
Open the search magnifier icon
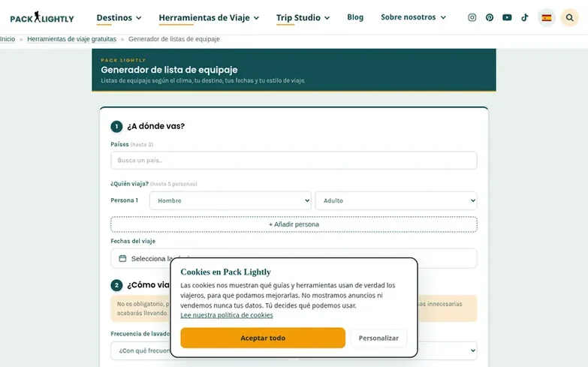tap(569, 17)
